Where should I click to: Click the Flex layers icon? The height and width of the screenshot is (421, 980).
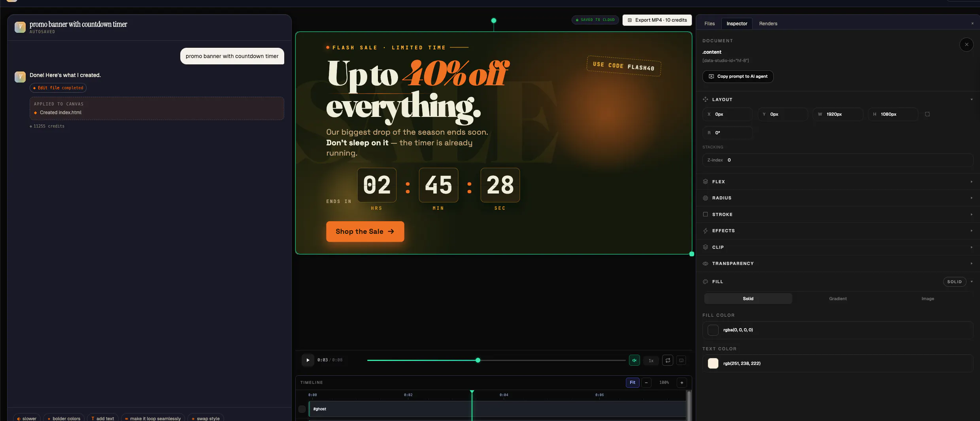[x=706, y=182]
